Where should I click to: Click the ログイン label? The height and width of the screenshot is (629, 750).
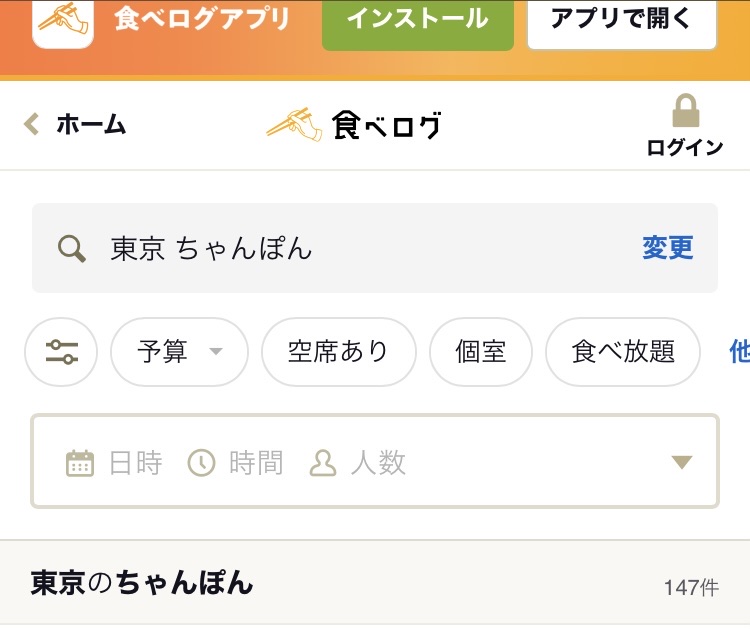point(685,147)
